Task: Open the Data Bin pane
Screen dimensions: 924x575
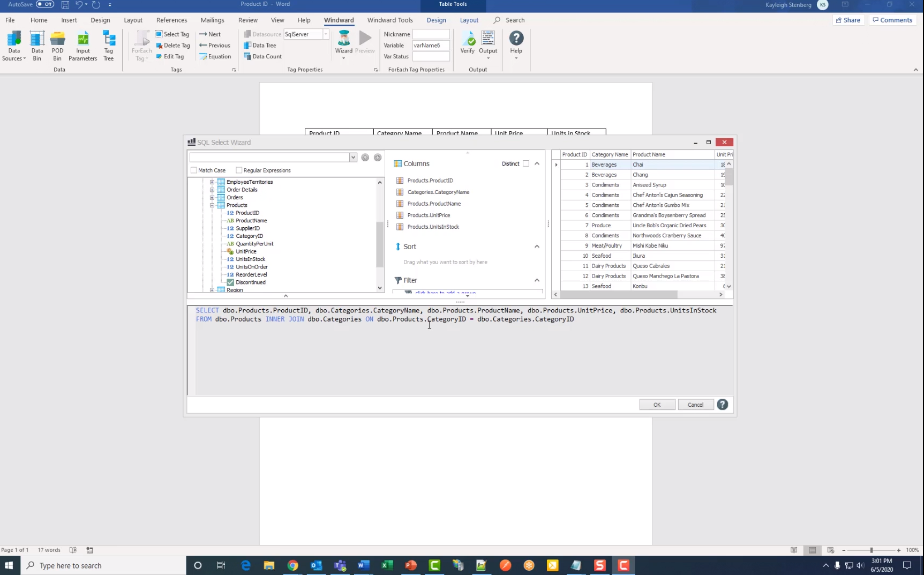Action: 37,46
